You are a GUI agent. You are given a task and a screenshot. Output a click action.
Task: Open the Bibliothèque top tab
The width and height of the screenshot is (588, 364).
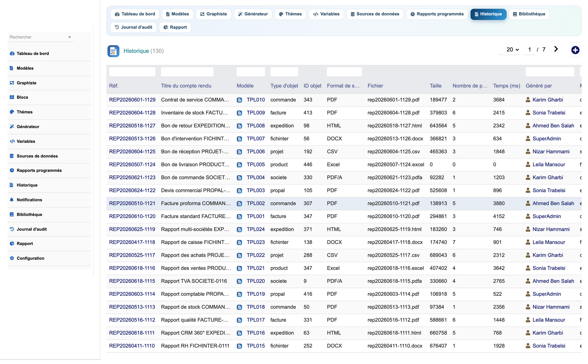pos(529,14)
